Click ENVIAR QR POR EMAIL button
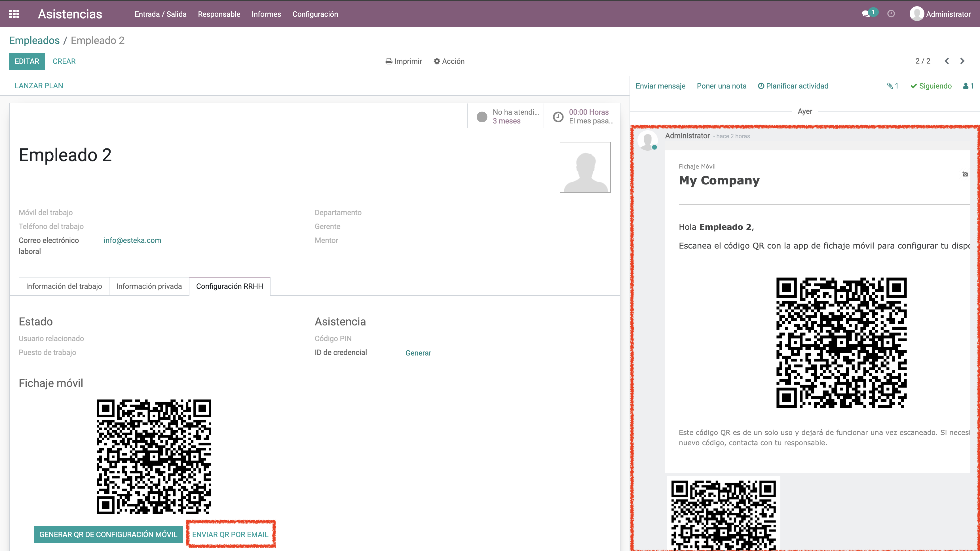The height and width of the screenshot is (551, 980). 230,534
